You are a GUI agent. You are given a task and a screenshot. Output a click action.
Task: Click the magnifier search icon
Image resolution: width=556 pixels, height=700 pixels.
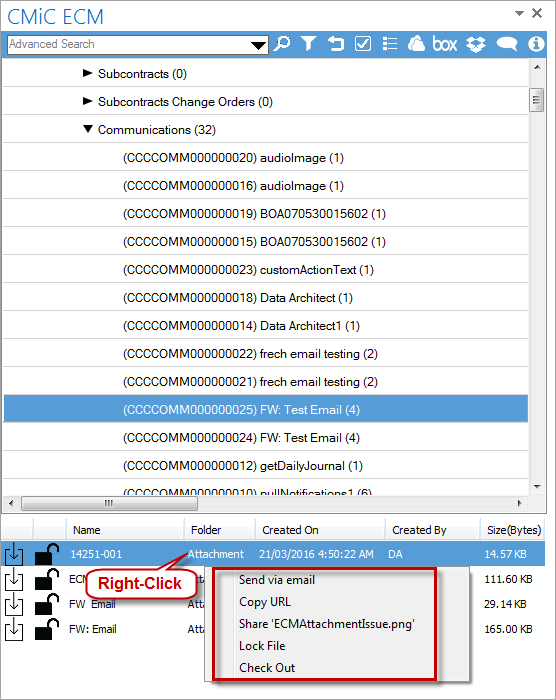point(282,44)
